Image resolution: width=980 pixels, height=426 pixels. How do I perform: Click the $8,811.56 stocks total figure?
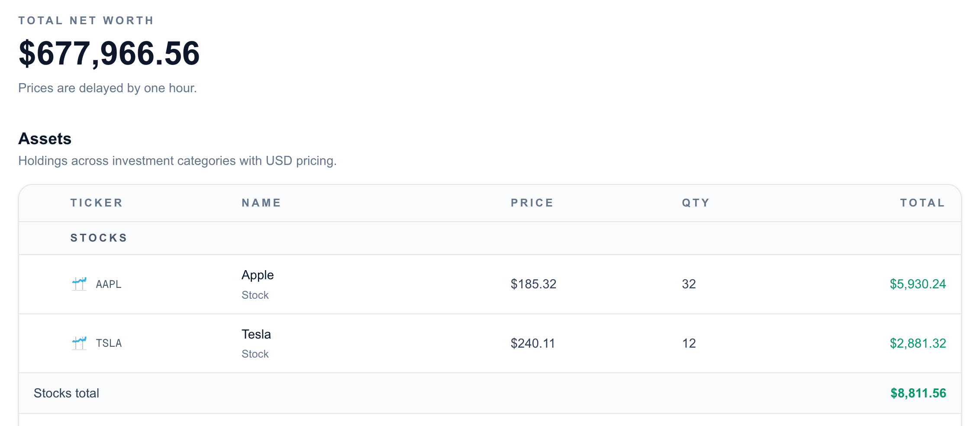click(x=918, y=393)
